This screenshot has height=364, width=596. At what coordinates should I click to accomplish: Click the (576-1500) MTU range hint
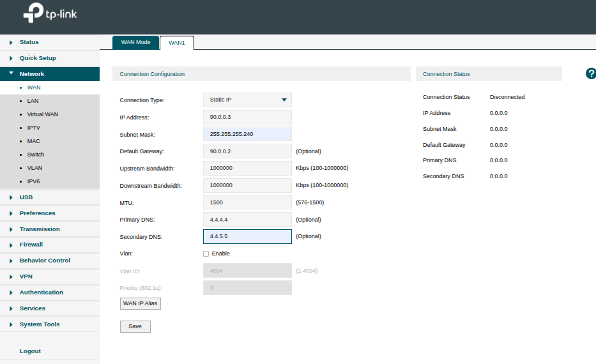310,202
